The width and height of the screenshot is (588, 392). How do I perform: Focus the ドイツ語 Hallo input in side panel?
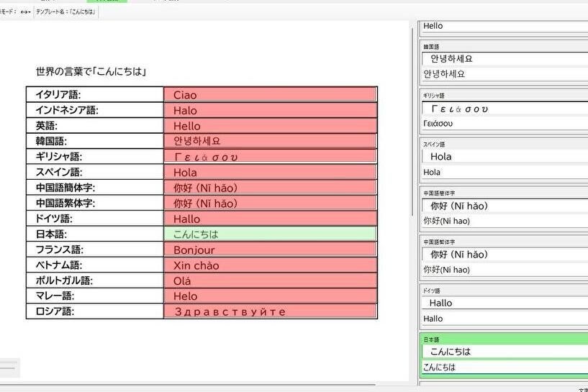click(x=505, y=303)
